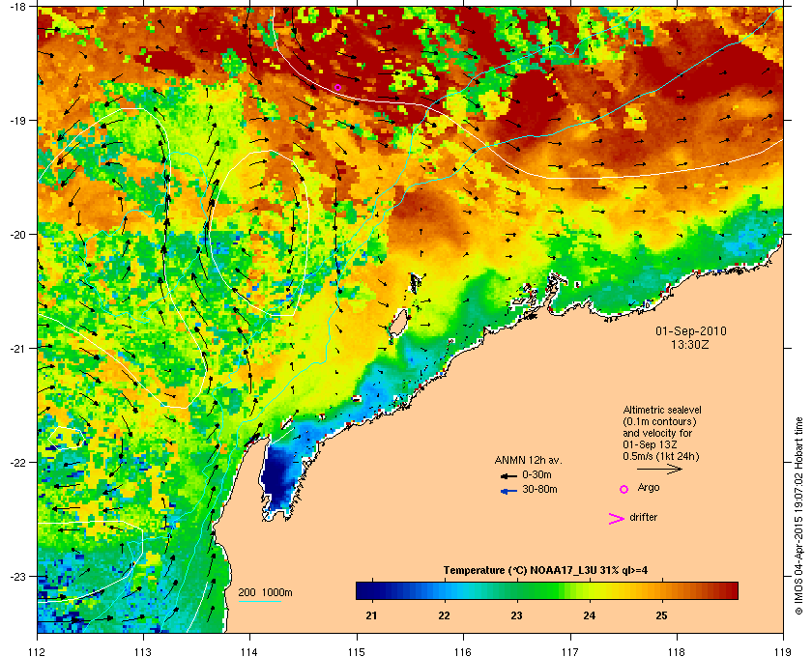This screenshot has width=812, height=657.
Task: Click the drifter legend label
Action: pos(643,517)
